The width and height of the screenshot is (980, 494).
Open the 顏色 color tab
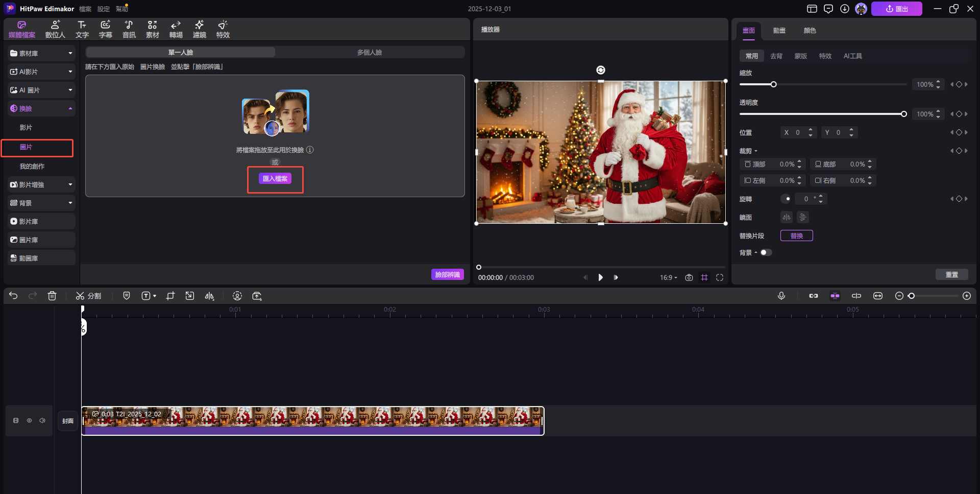click(810, 31)
